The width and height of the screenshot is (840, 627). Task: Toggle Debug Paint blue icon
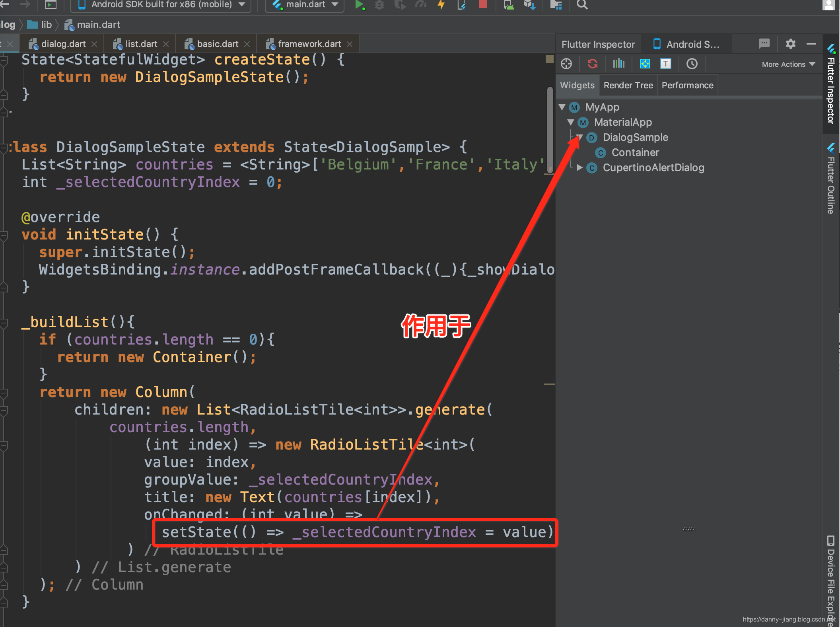(x=645, y=64)
